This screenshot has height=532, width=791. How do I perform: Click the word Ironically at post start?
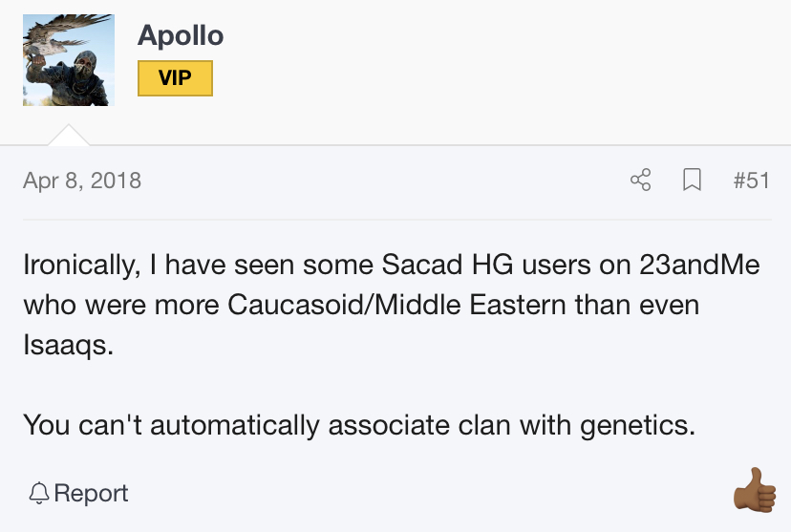(x=80, y=265)
